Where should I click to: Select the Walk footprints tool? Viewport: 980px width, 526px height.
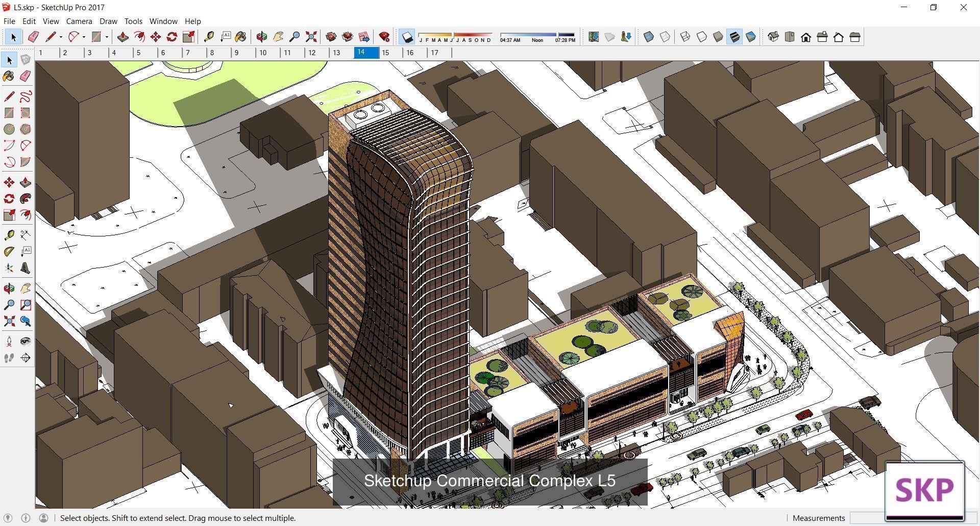tap(9, 358)
